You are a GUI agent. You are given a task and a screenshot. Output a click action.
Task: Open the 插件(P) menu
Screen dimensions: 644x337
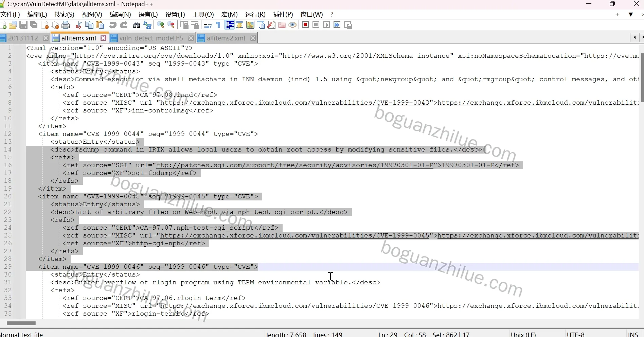pos(283,14)
